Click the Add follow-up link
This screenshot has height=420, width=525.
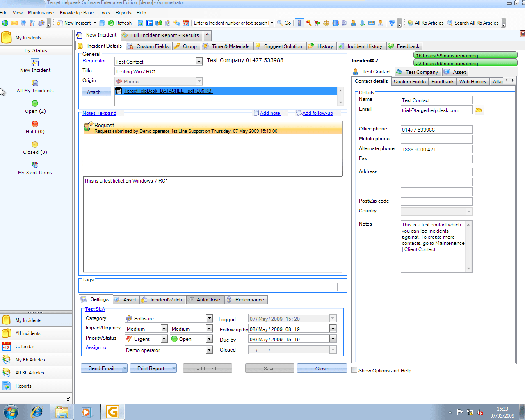(x=317, y=113)
